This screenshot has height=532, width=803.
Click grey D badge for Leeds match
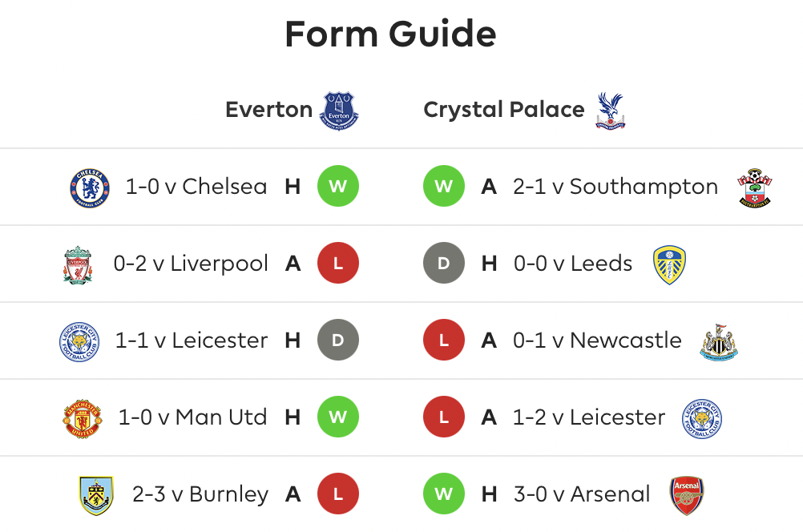tap(444, 263)
